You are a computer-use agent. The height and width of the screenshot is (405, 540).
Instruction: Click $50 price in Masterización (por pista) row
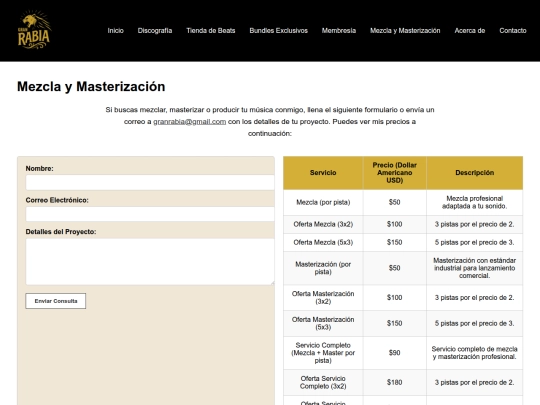pyautogui.click(x=395, y=268)
